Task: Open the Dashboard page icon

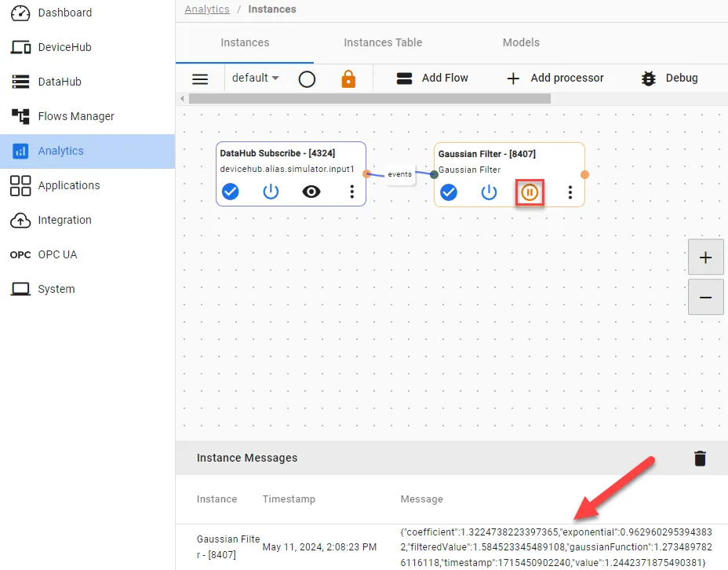Action: coord(20,13)
